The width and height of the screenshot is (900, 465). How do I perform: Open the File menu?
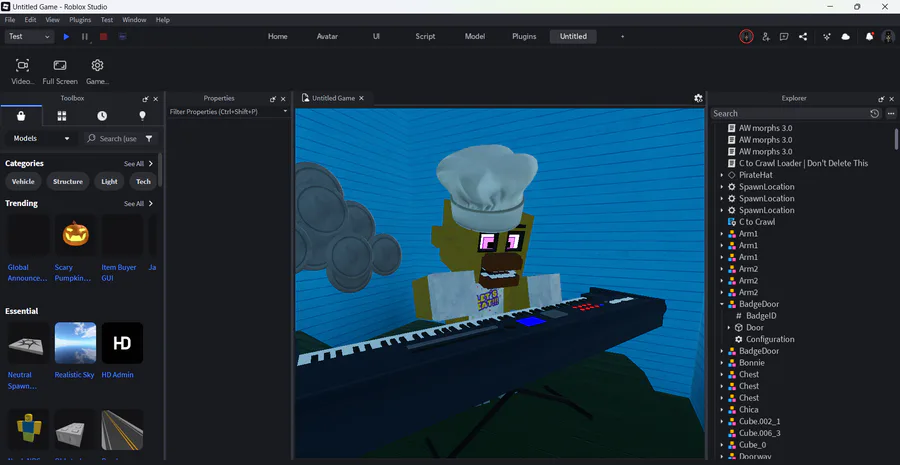[x=10, y=20]
